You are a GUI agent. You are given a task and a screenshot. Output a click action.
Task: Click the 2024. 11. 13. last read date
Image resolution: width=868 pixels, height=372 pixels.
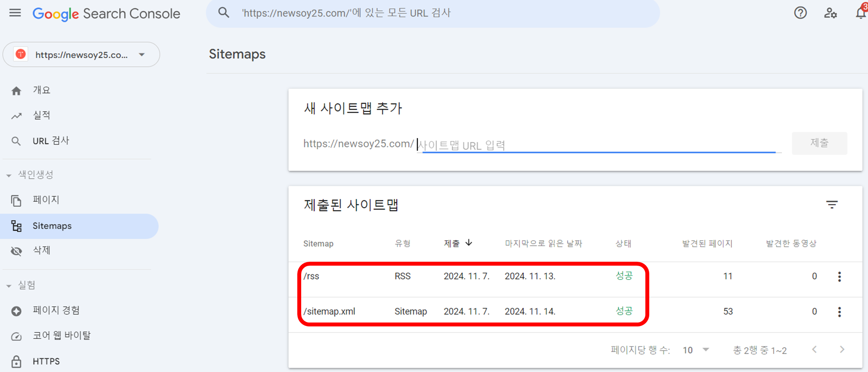(x=530, y=276)
